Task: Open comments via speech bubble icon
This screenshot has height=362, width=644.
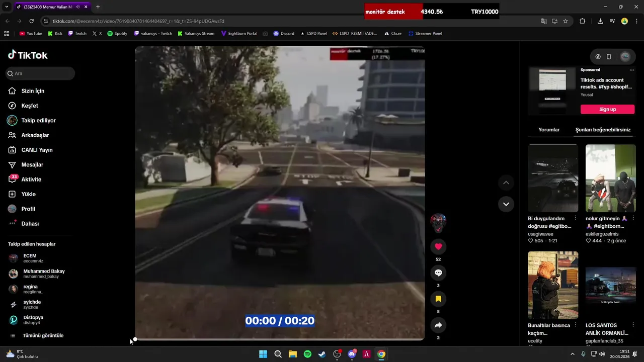Action: coord(438,273)
